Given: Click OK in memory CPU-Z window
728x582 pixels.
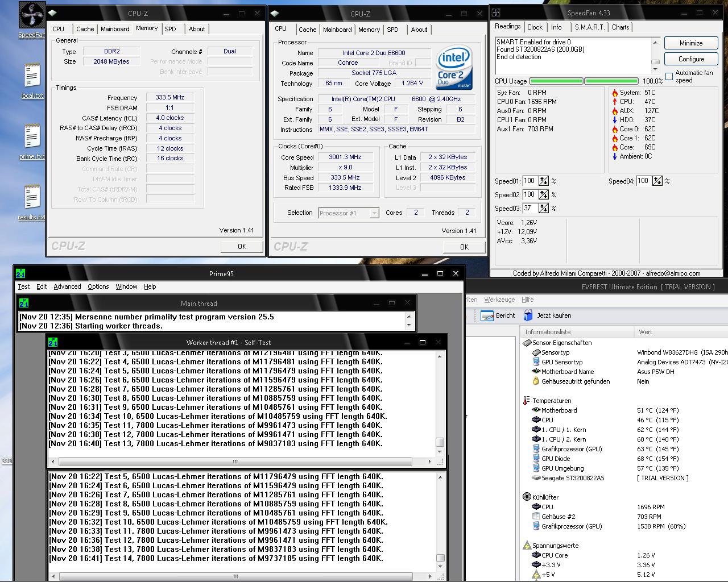Looking at the screenshot, I should tap(242, 247).
